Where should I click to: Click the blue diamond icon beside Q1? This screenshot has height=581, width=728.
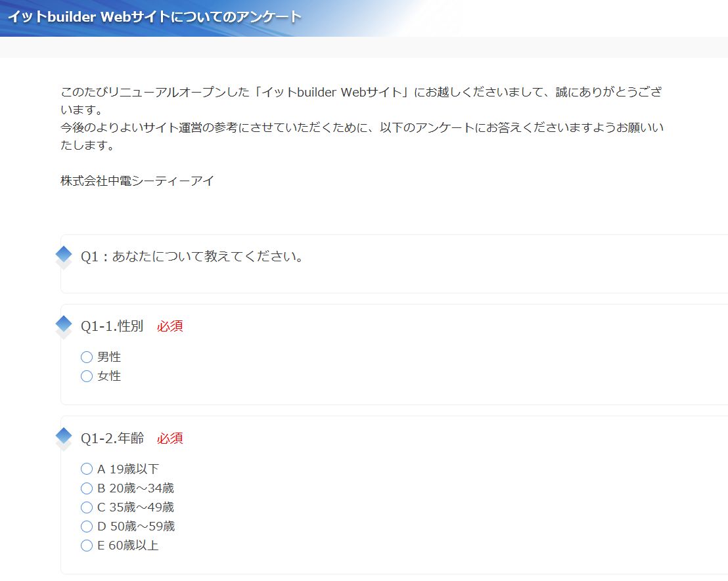click(x=64, y=254)
